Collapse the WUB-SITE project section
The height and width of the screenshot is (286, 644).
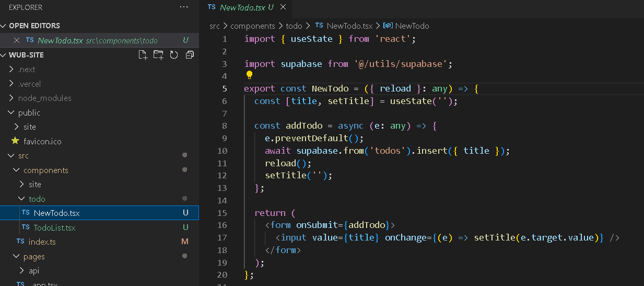(26, 55)
